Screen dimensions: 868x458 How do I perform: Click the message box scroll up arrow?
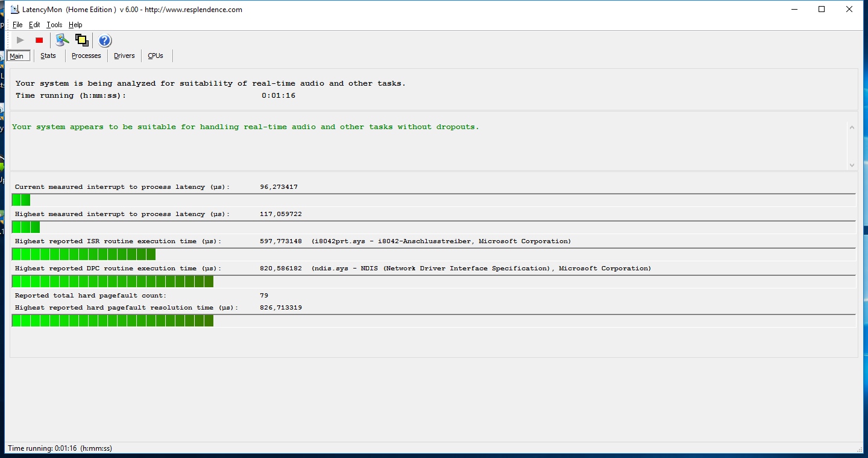click(851, 127)
